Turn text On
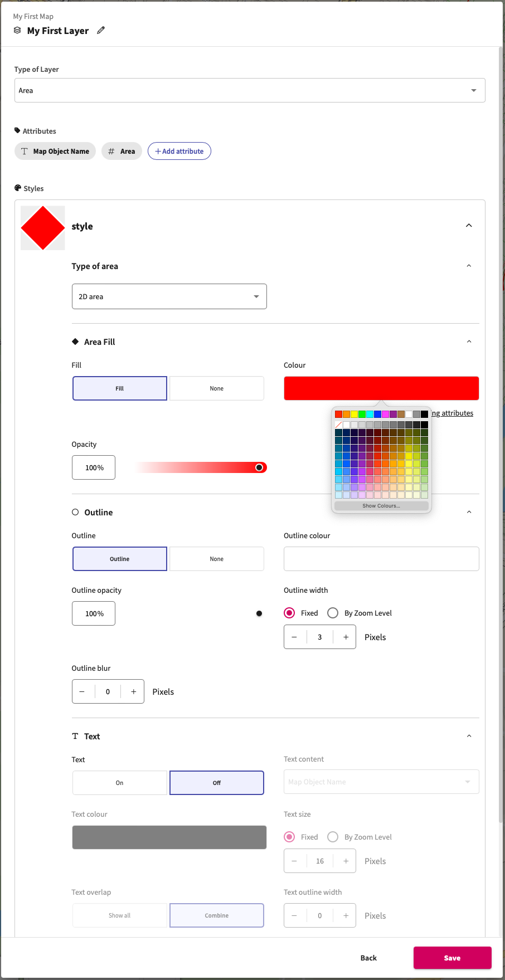Screen dimensions: 505x980 click(x=120, y=783)
